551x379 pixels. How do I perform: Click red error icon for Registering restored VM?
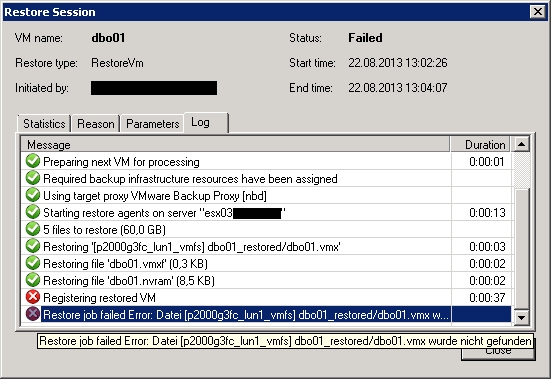33,297
